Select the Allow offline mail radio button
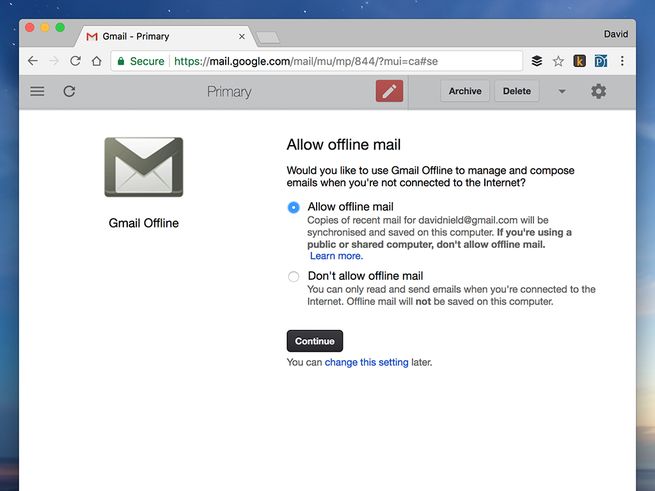The width and height of the screenshot is (655, 491). (294, 207)
